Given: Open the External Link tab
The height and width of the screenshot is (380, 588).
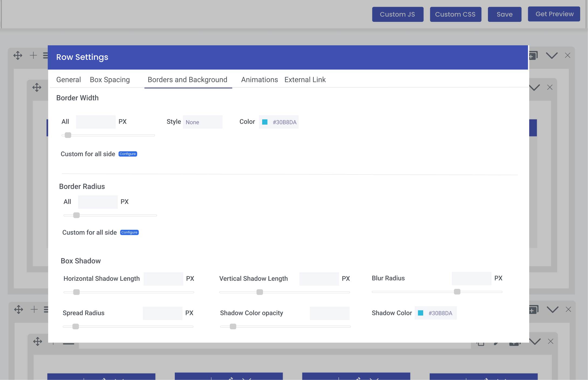Looking at the screenshot, I should (x=305, y=80).
